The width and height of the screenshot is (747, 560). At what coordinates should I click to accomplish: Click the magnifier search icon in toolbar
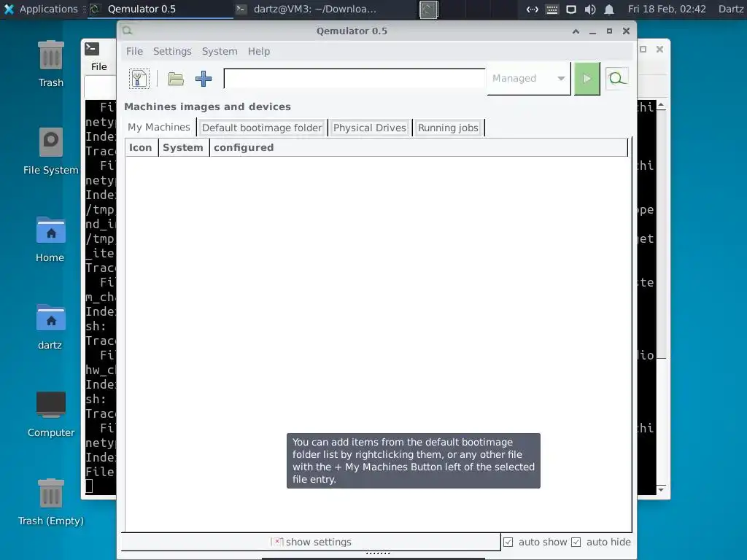pyautogui.click(x=617, y=79)
